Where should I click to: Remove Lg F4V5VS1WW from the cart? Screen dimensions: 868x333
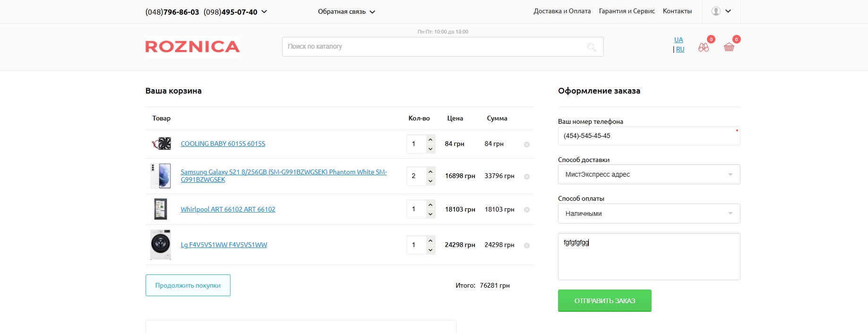pyautogui.click(x=527, y=246)
